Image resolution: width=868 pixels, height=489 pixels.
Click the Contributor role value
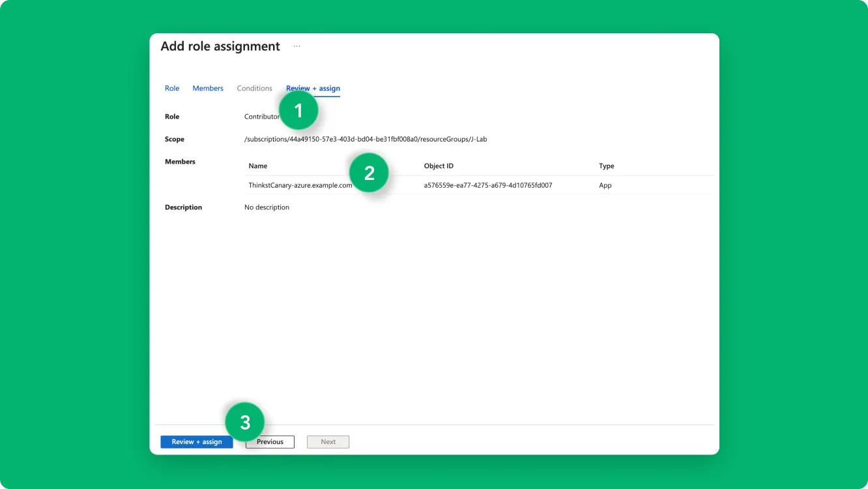coord(261,117)
